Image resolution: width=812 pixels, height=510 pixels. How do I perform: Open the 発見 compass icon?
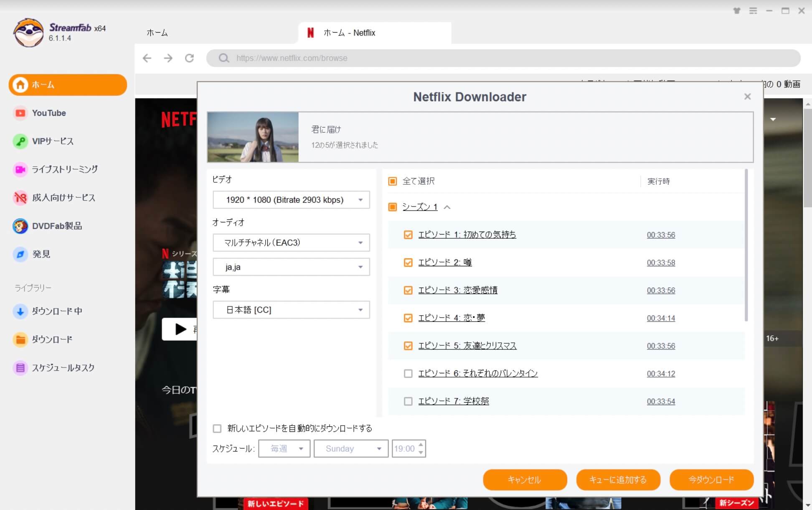click(x=20, y=254)
